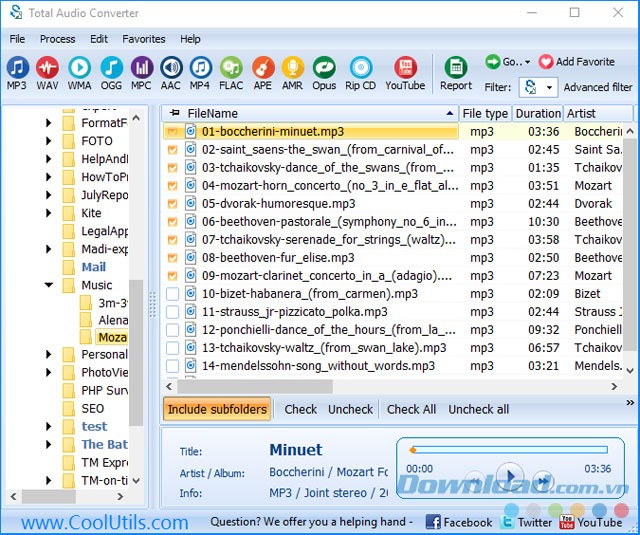Image resolution: width=640 pixels, height=535 pixels.
Task: Click Check All
Action: click(x=411, y=409)
